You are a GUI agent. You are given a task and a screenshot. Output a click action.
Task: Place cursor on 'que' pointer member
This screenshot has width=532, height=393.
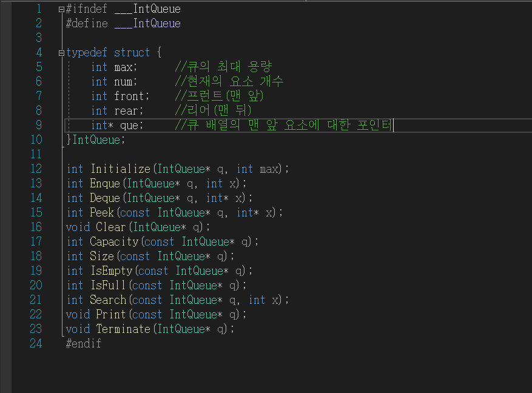pyautogui.click(x=129, y=126)
